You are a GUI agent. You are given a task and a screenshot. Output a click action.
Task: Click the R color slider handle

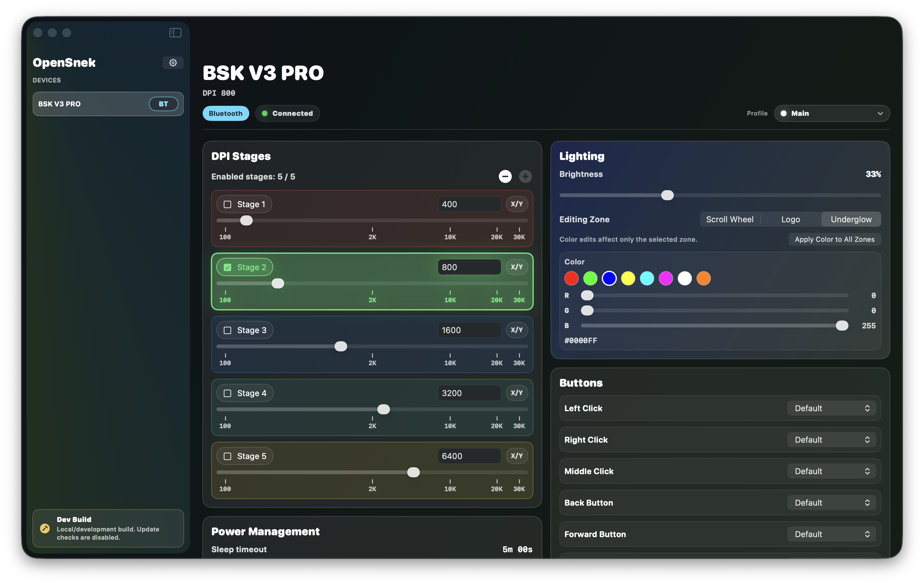587,295
